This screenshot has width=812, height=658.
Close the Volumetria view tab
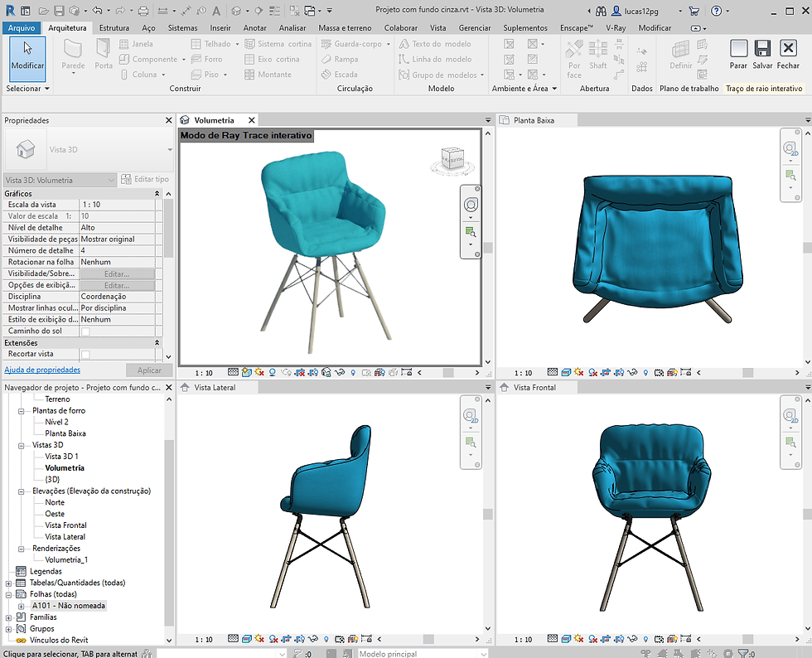coord(251,120)
